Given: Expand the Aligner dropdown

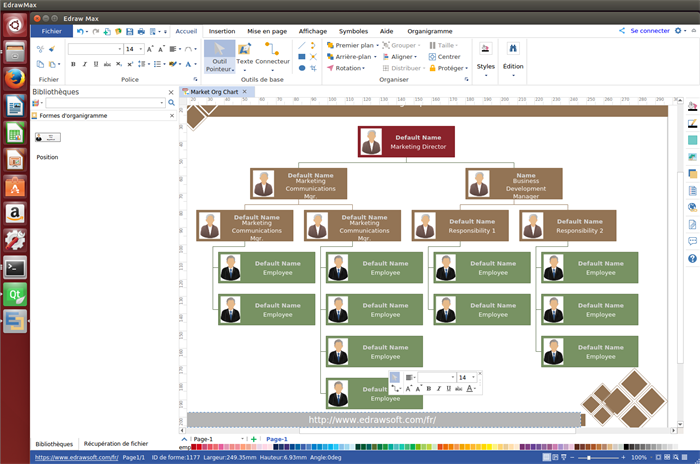Looking at the screenshot, I should point(416,57).
